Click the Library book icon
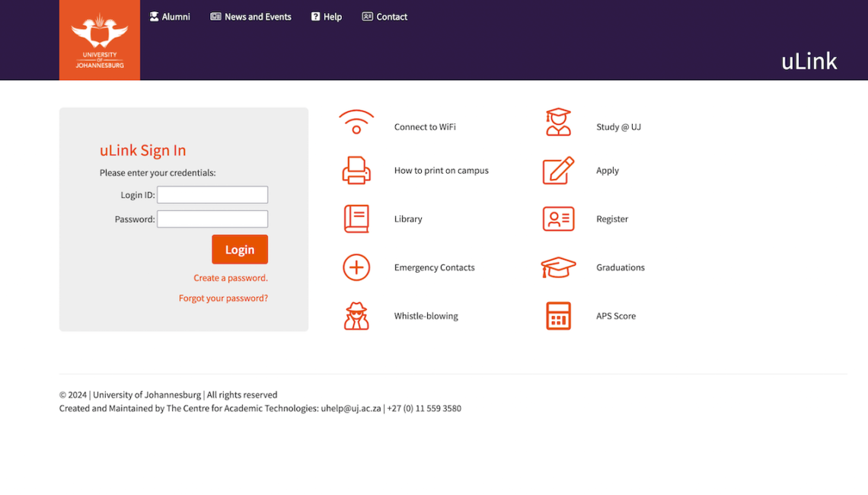The height and width of the screenshot is (495, 868). [356, 219]
